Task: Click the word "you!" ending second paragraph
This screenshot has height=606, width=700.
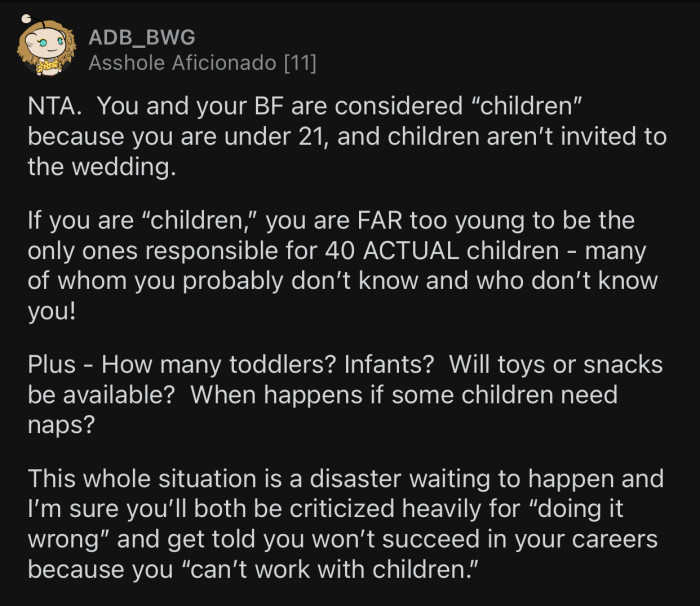Action: coord(52,308)
